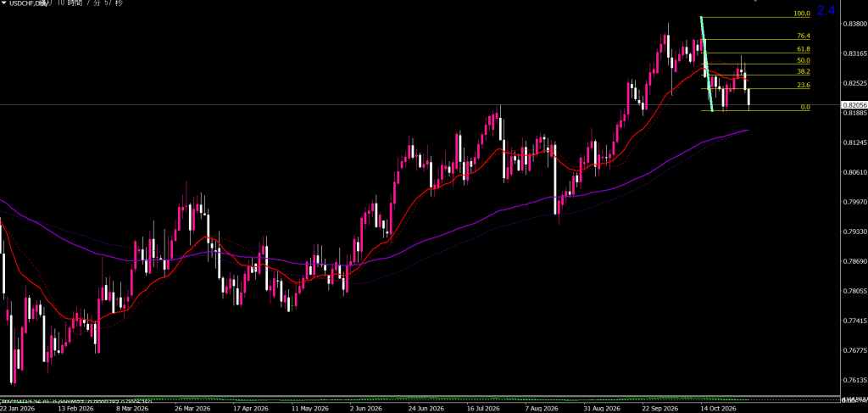Click the Fibonacci 61.8 level label

pyautogui.click(x=804, y=49)
